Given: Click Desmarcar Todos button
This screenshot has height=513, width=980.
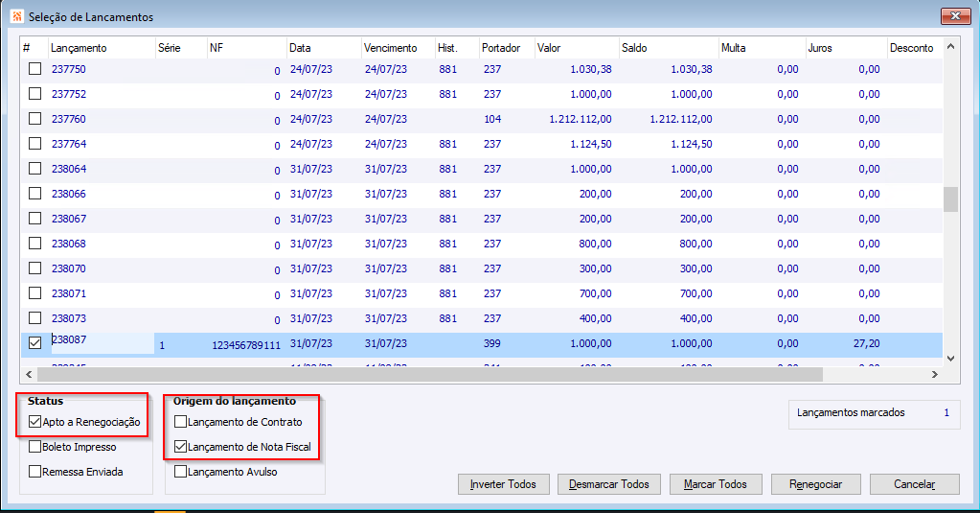Looking at the screenshot, I should pos(608,484).
